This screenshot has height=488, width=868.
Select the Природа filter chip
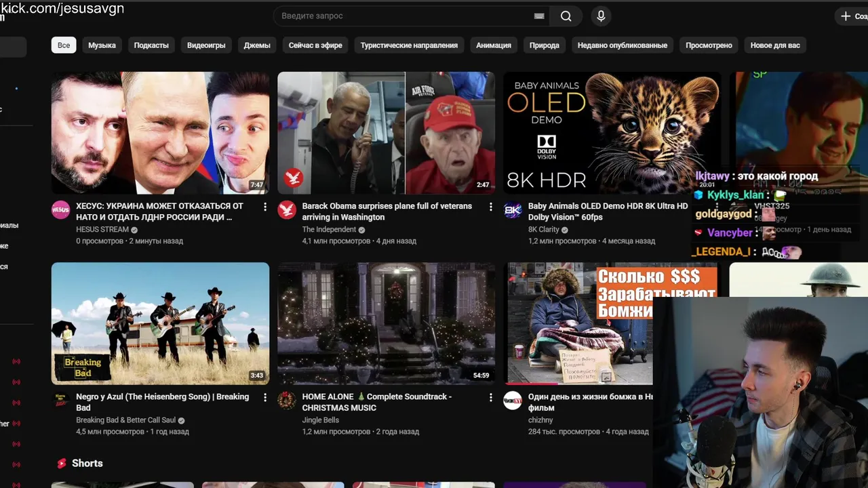[545, 45]
